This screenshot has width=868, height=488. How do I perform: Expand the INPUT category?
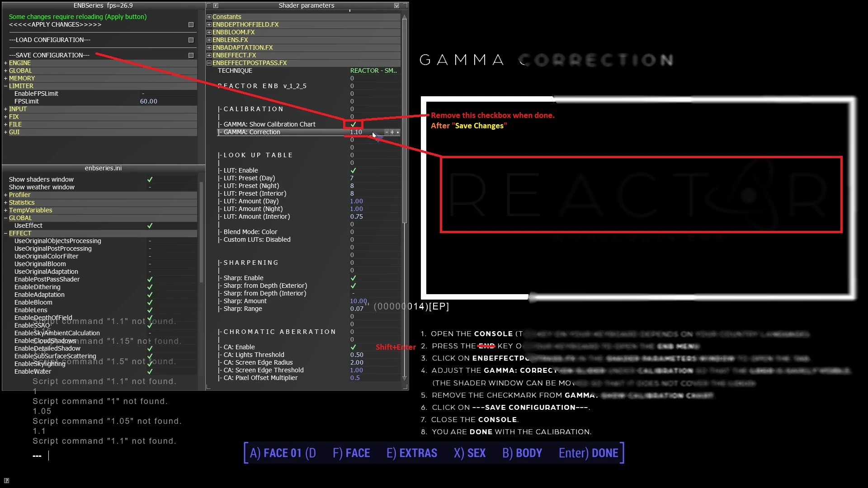[6, 109]
